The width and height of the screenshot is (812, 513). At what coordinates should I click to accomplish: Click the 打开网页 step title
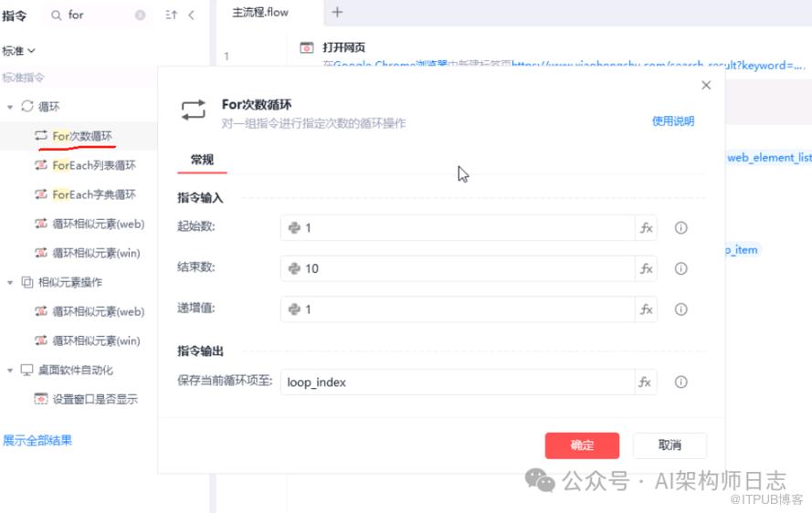point(343,47)
